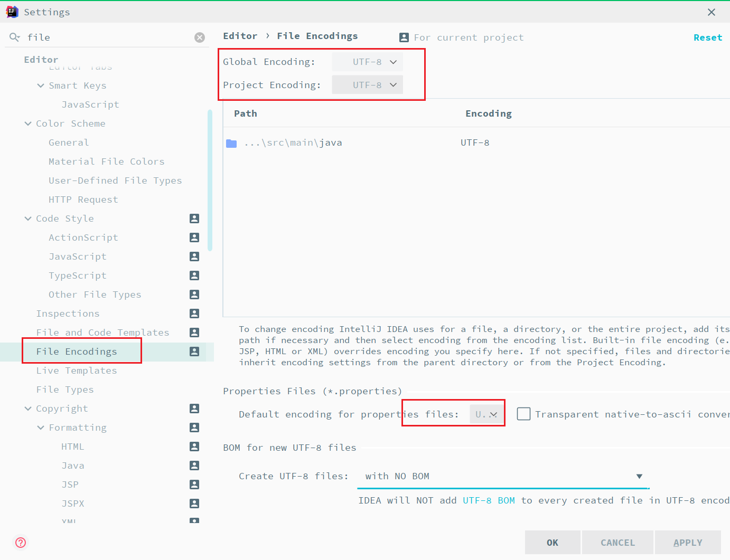Click project icon beside TypeScript
The height and width of the screenshot is (560, 730).
[194, 276]
